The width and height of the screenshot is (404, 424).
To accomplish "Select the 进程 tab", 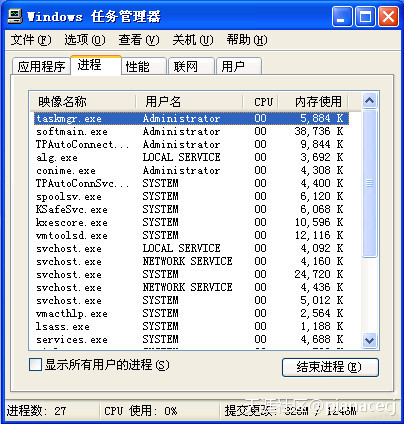I will pos(96,65).
